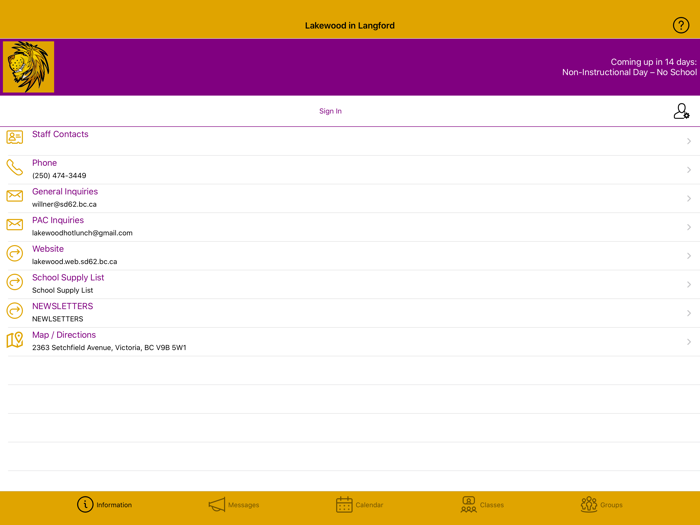Expand the School Supply List row chevron
This screenshot has height=525, width=700.
click(x=689, y=284)
